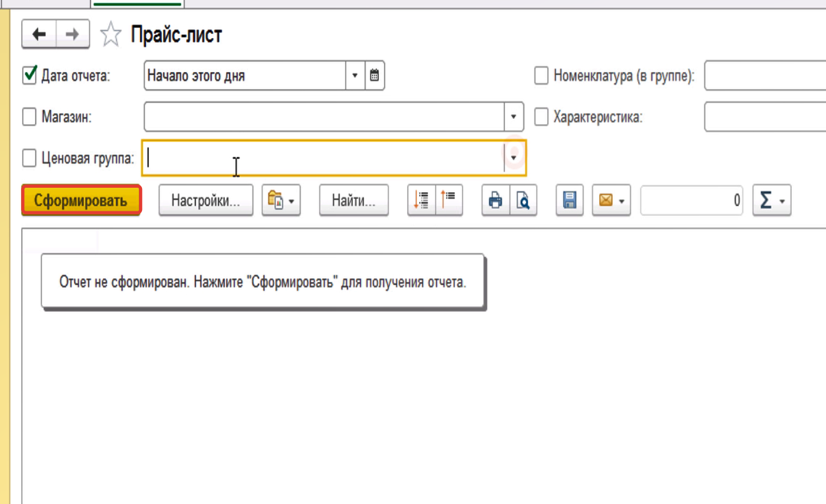The image size is (826, 504).
Task: Expand the Магазин dropdown list
Action: click(x=513, y=117)
